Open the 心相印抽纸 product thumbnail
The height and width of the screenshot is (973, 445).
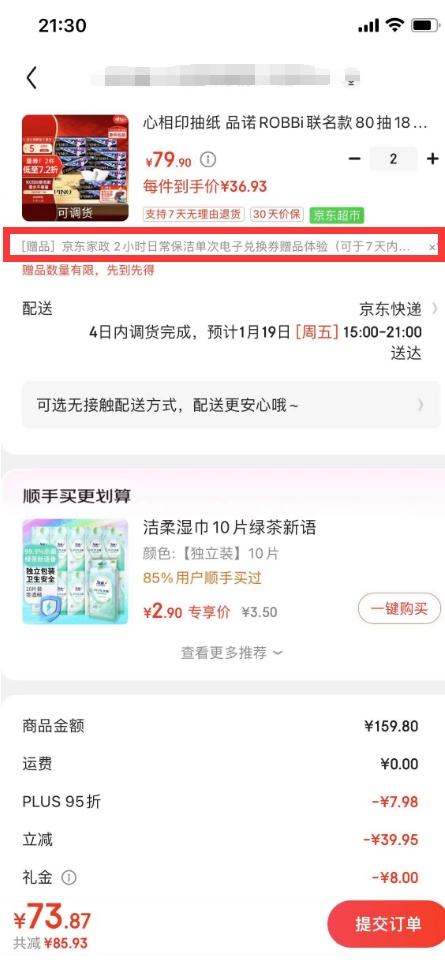point(75,168)
